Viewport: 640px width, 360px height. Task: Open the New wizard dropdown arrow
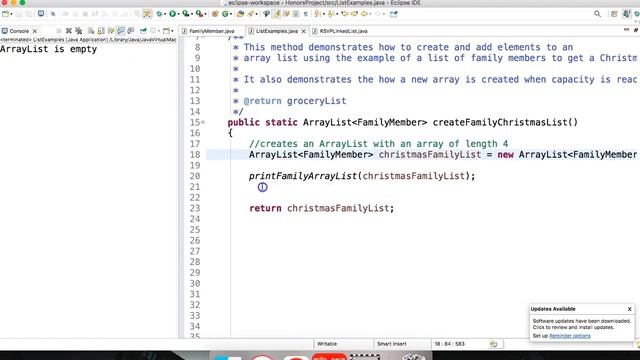coord(11,14)
